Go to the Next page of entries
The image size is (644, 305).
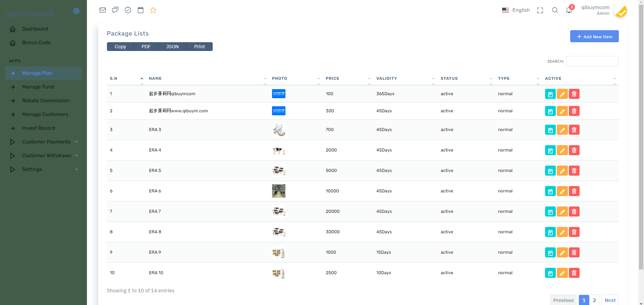coord(610,300)
